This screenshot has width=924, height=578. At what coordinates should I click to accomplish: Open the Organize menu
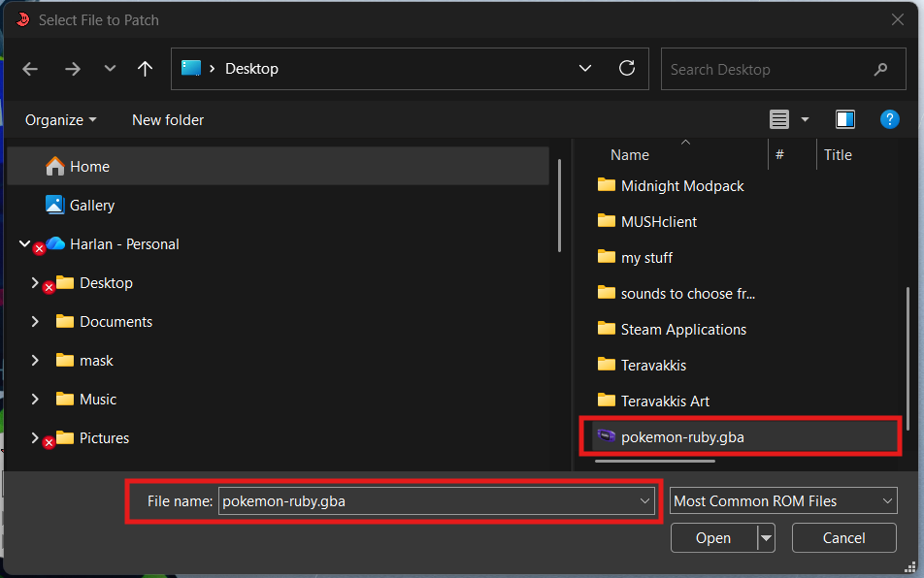tap(60, 120)
